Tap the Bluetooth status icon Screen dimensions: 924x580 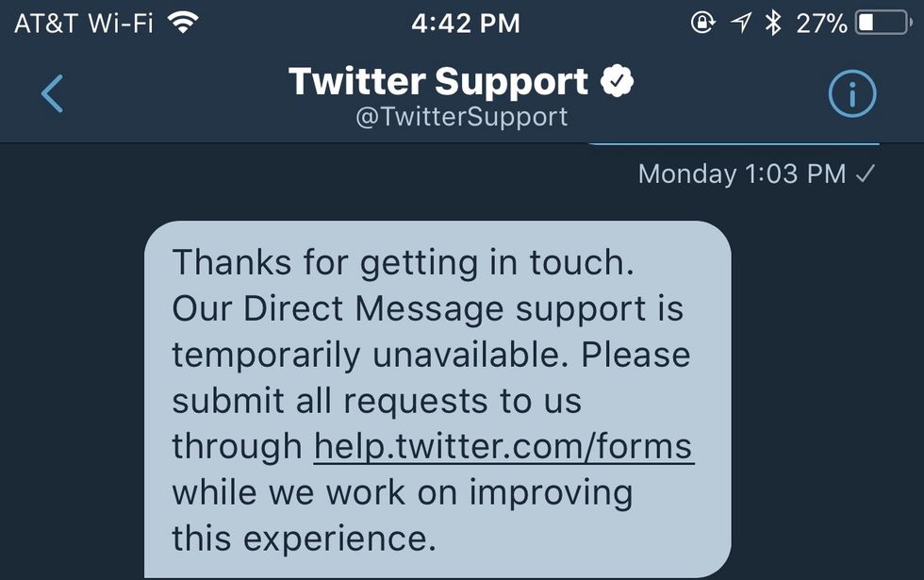773,24
